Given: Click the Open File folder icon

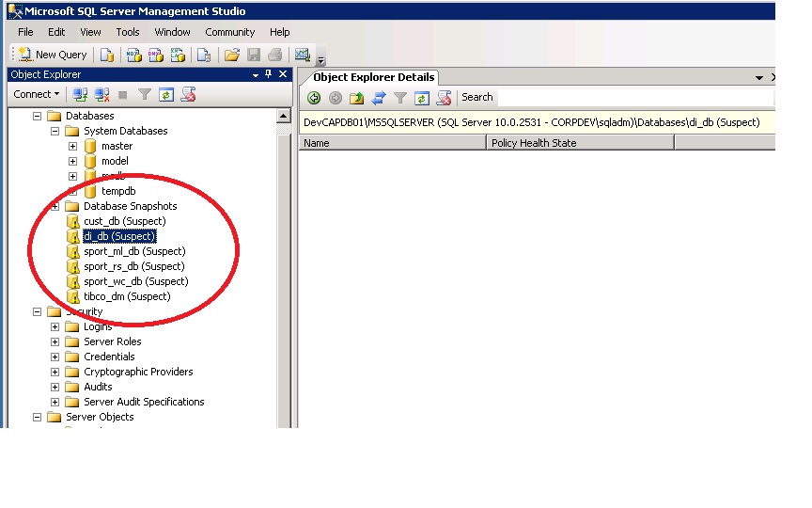Looking at the screenshot, I should point(232,55).
